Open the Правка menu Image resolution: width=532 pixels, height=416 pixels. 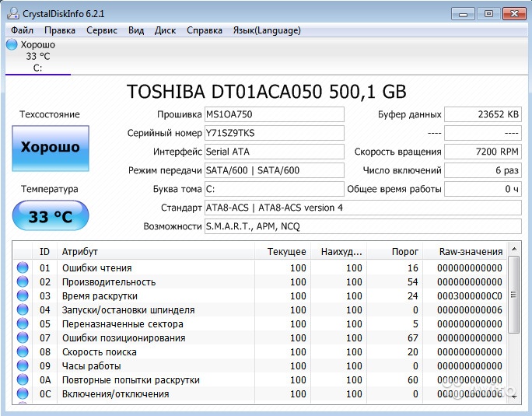(60, 30)
